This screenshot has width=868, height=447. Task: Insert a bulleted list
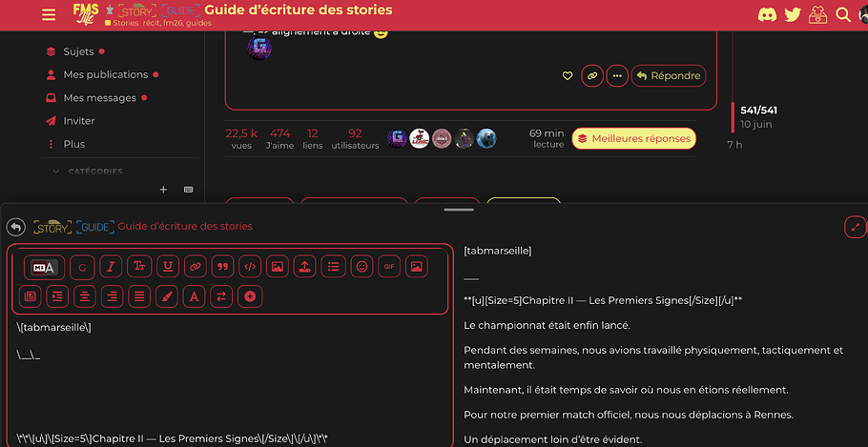pos(333,267)
